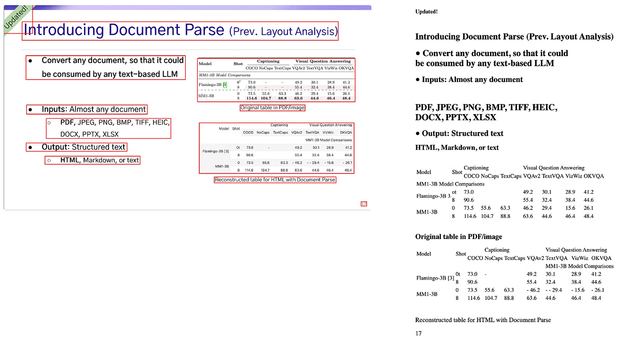Click the slide's boxed page number 17
This screenshot has width=641, height=364.
[363, 204]
